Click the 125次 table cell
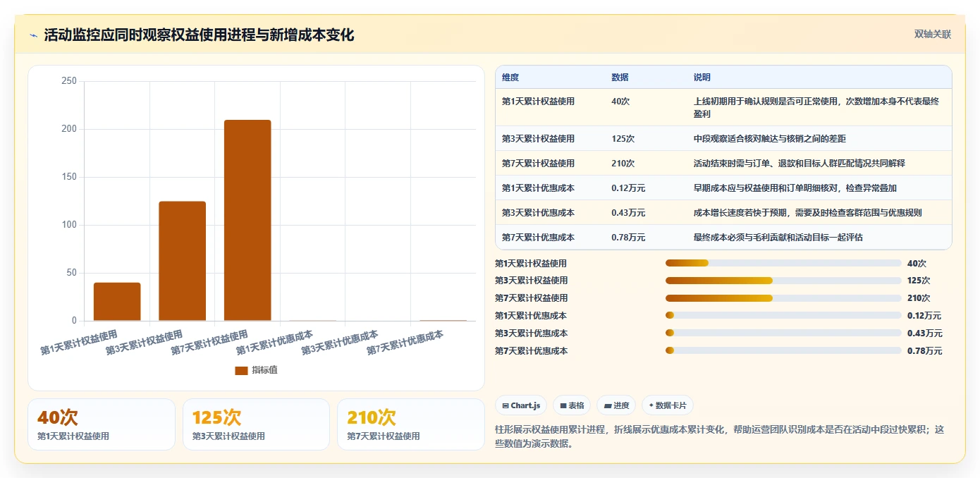This screenshot has width=980, height=478. [623, 139]
